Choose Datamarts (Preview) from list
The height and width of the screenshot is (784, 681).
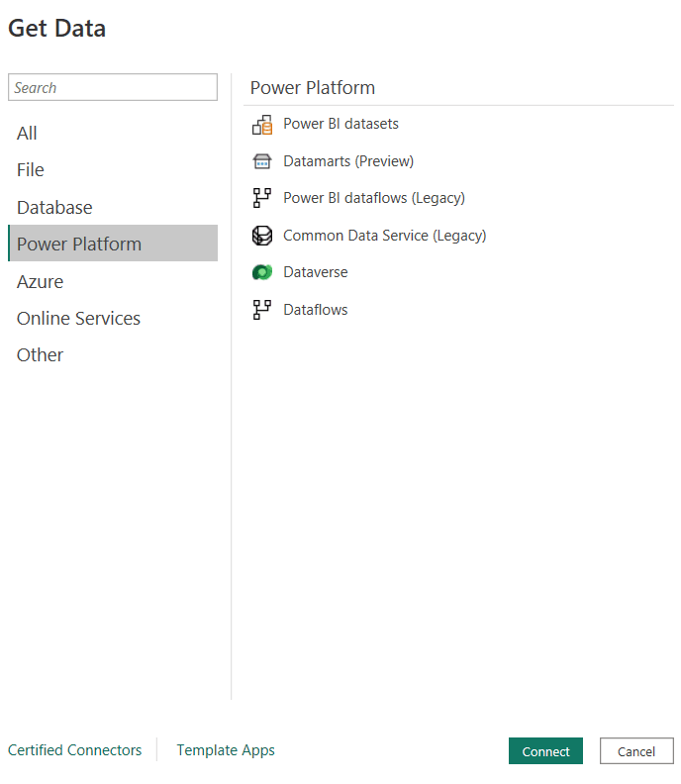(348, 161)
